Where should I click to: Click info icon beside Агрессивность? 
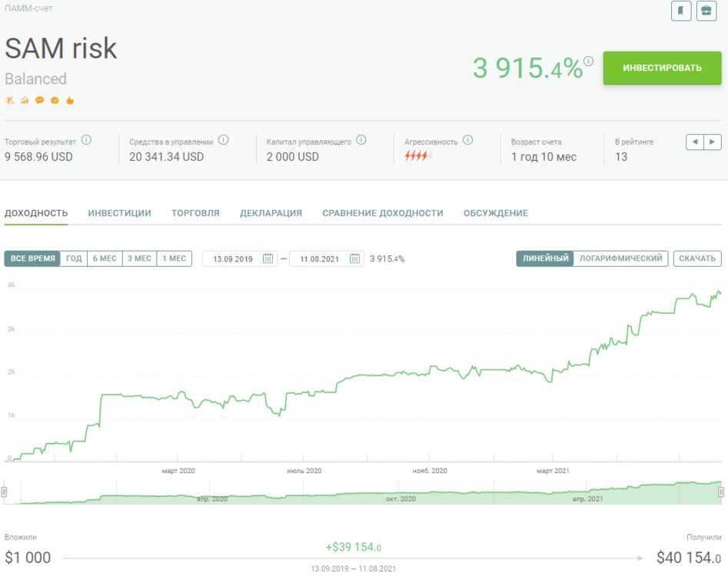468,140
